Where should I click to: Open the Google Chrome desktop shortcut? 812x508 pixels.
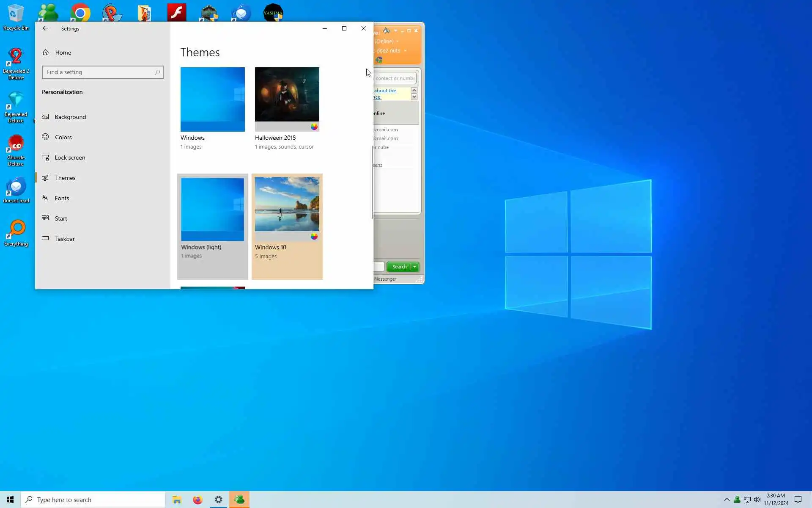pyautogui.click(x=80, y=13)
